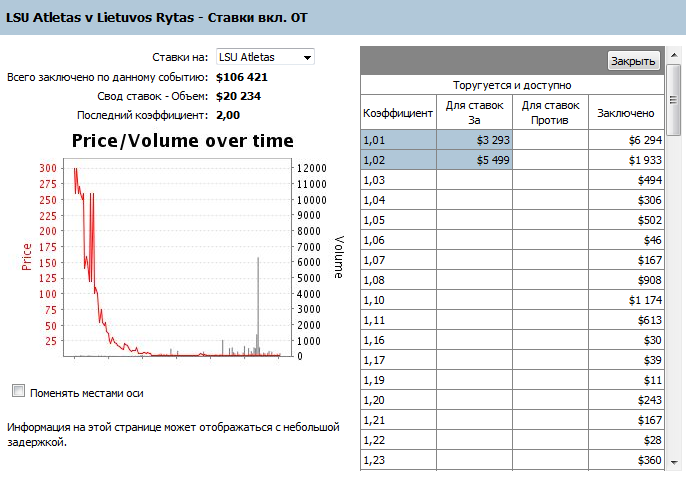
Task: Select the 1,07 coefficient row
Action: coord(512,260)
